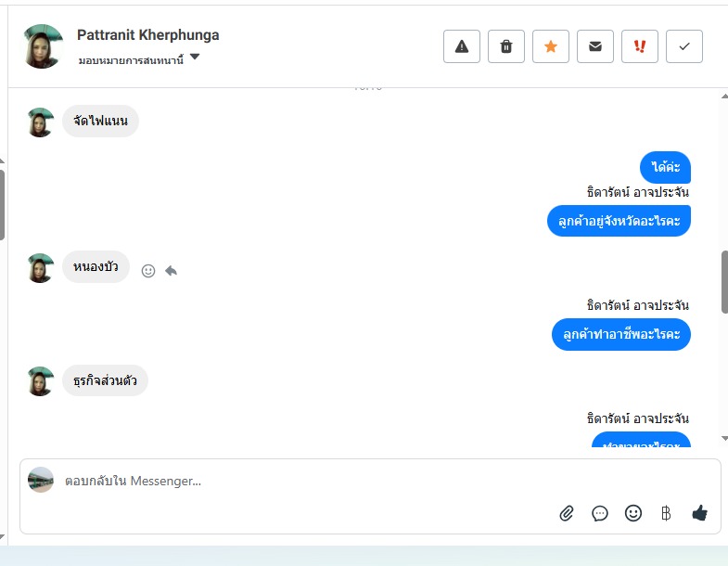
Task: Click the มอบหมายการสนทนานี้ assign label
Action: [x=131, y=60]
